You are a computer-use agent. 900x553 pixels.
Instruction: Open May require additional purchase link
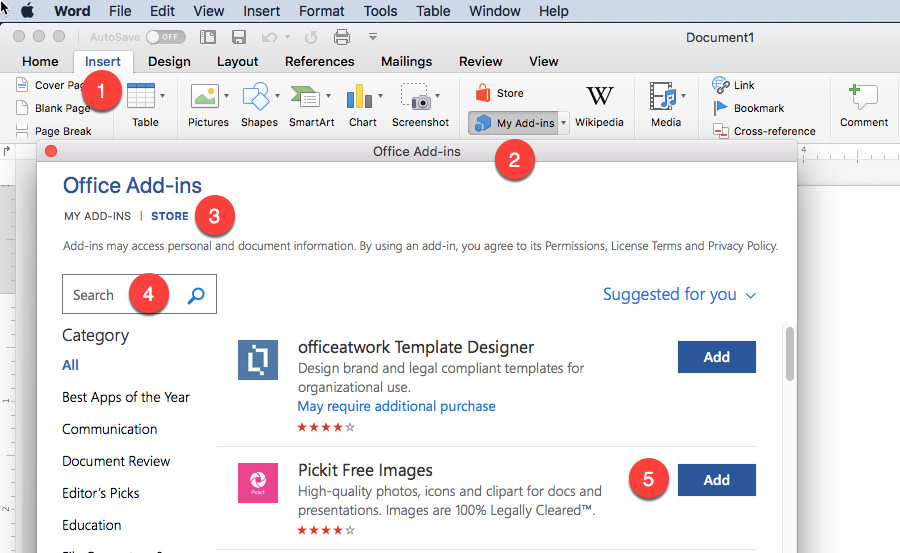(396, 407)
